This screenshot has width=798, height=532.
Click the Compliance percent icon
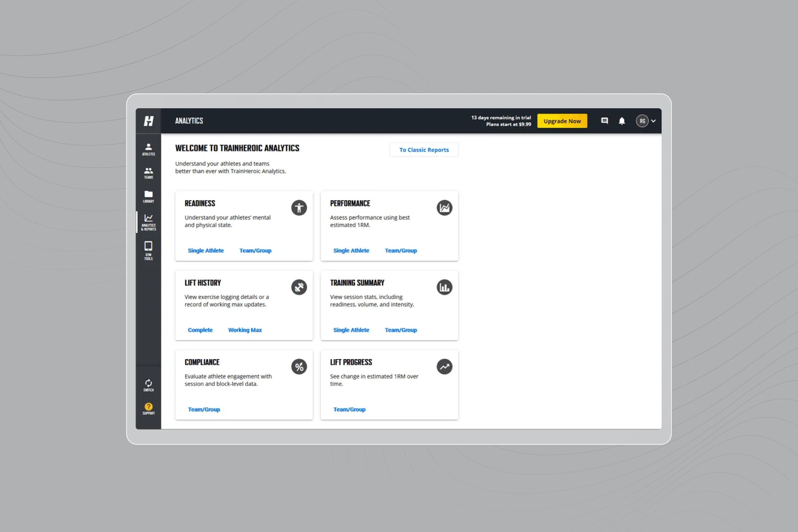point(299,366)
